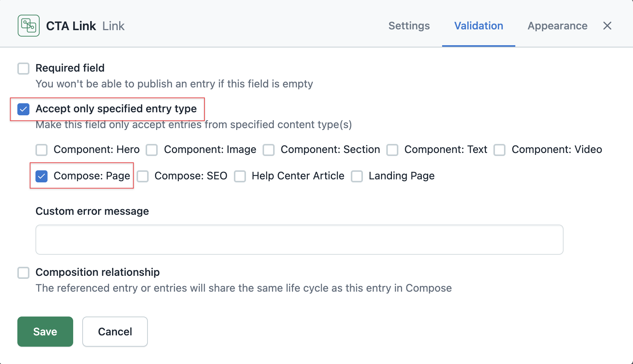Uncheck Accept only specified entry type

pyautogui.click(x=23, y=109)
